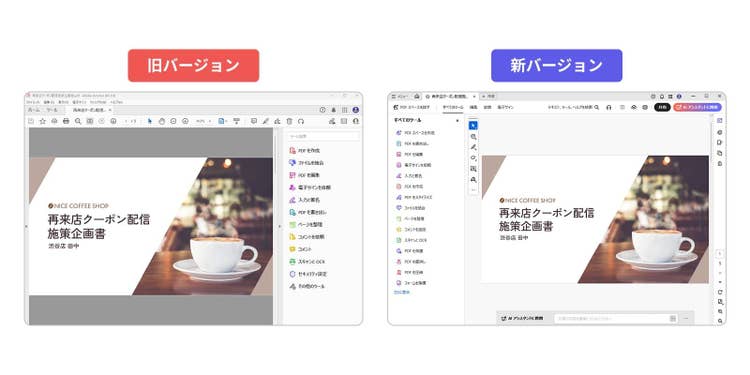Open その他のツール in old version tools pane
The height and width of the screenshot is (375, 750).
(x=307, y=287)
